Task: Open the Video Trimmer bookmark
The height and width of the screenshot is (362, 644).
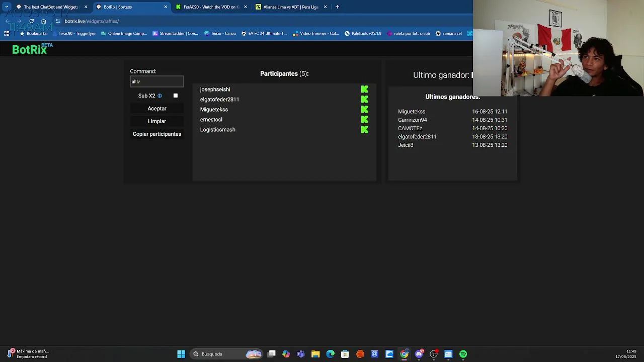Action: [x=316, y=34]
